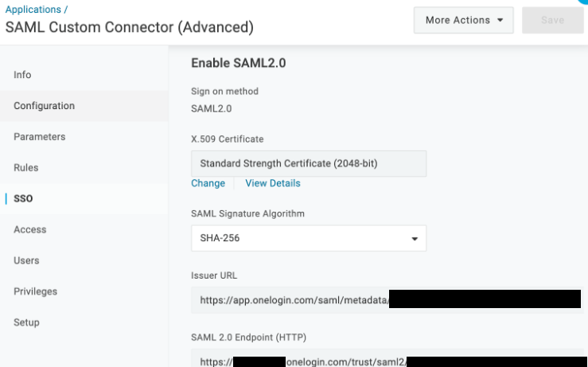The image size is (588, 367).
Task: Click Change link under X.509 Certificate
Action: click(208, 183)
